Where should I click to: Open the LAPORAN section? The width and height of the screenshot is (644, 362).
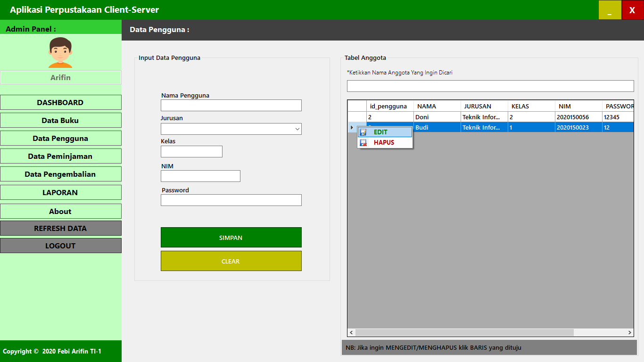[x=61, y=192]
